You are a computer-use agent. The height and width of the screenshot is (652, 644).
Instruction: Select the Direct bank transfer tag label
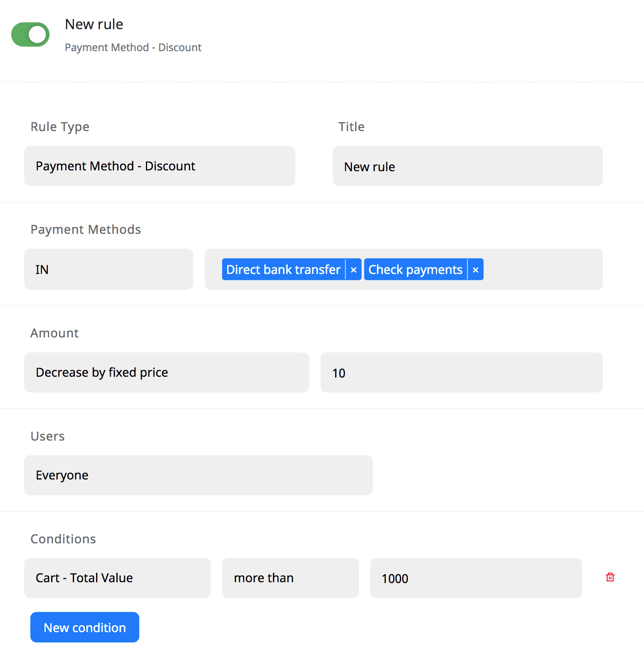point(283,270)
